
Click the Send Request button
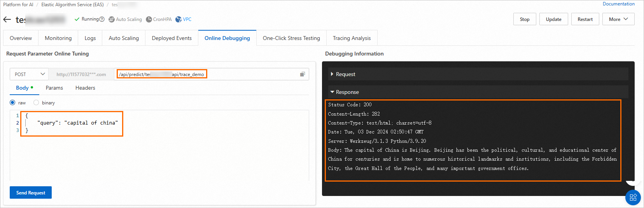tap(31, 193)
